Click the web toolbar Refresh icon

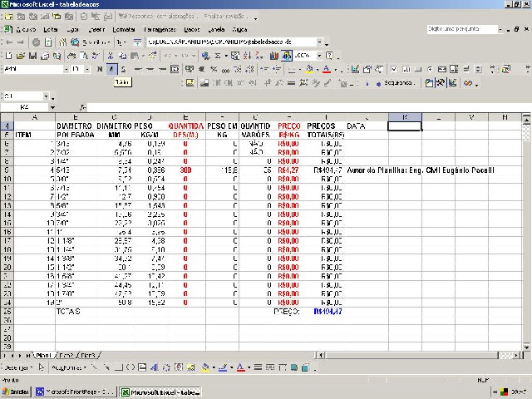tap(48, 42)
